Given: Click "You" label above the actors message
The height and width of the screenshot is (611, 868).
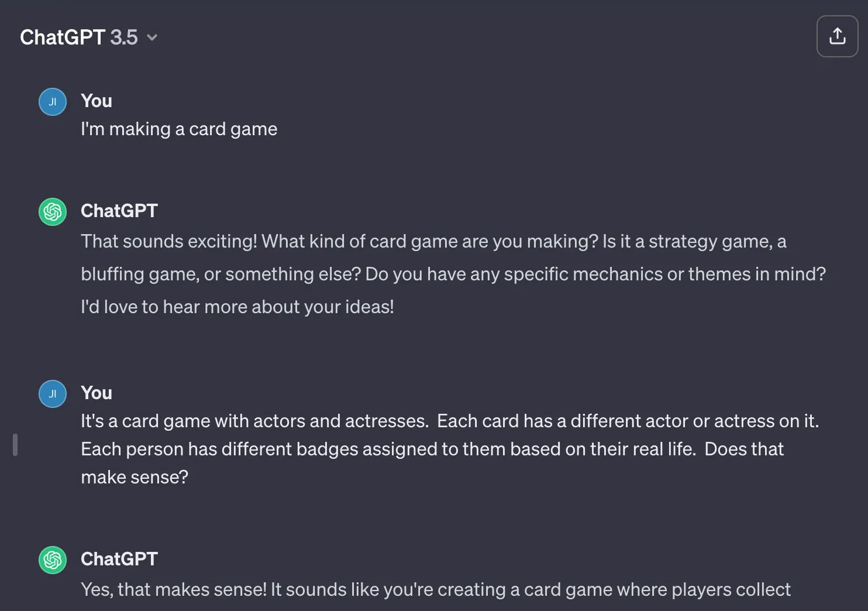Looking at the screenshot, I should tap(97, 393).
